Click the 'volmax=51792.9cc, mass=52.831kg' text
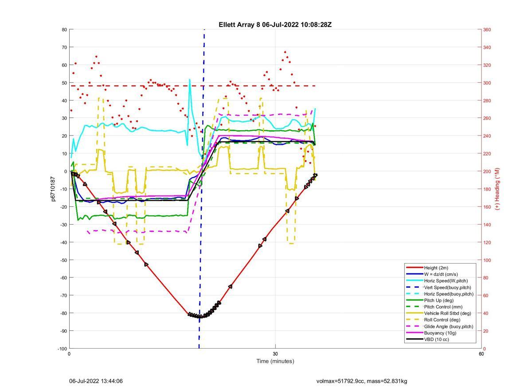The image size is (532, 392). coord(362,381)
